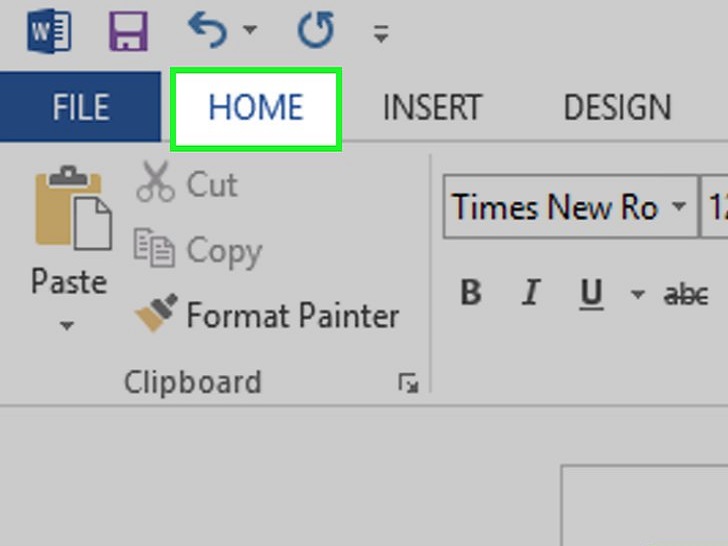Click the Undo arrow icon
728x546 pixels.
pyautogui.click(x=208, y=31)
